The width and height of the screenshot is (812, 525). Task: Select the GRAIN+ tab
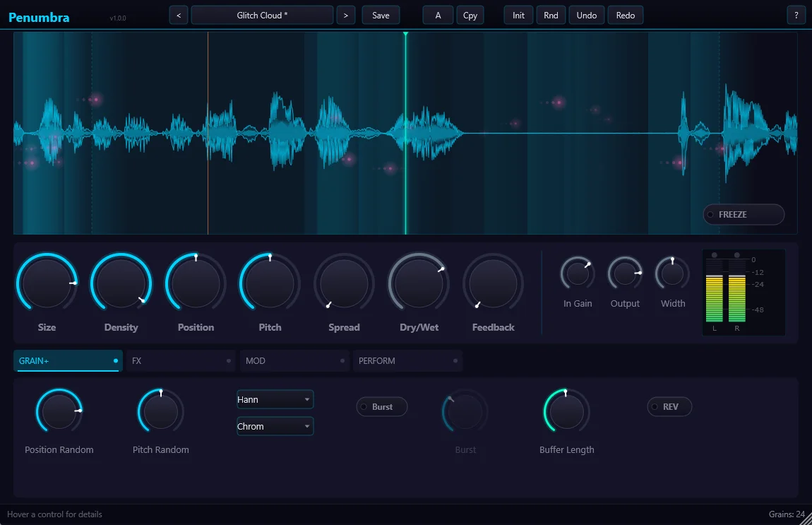tap(68, 360)
